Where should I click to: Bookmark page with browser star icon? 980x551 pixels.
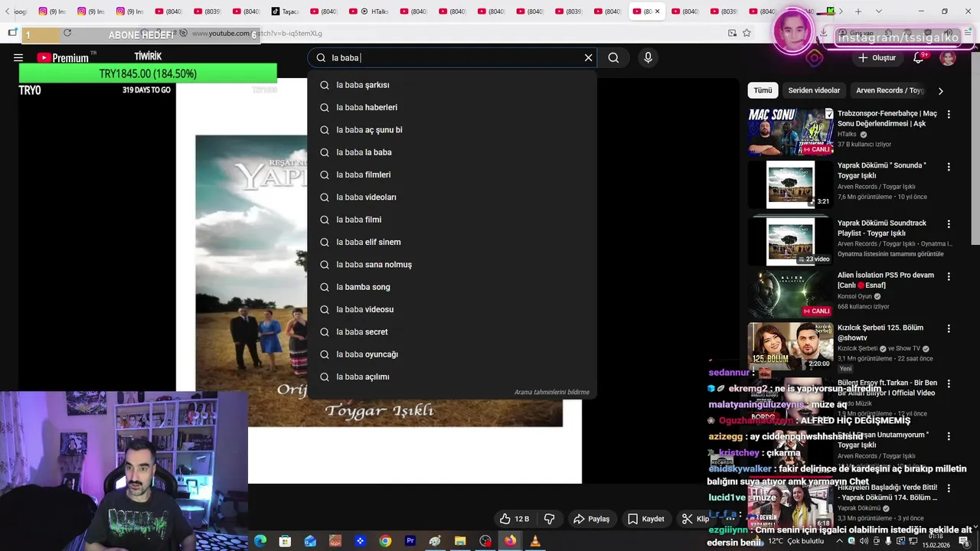tap(746, 33)
